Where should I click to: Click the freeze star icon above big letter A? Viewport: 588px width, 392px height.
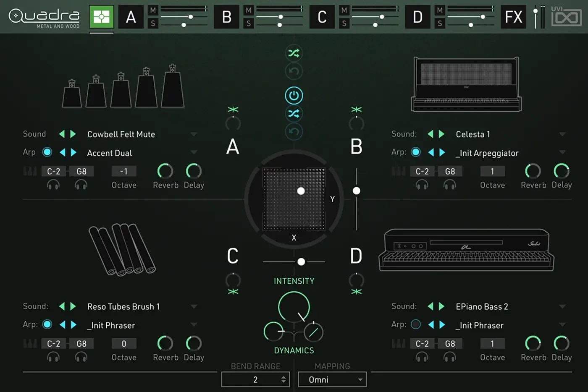(233, 110)
